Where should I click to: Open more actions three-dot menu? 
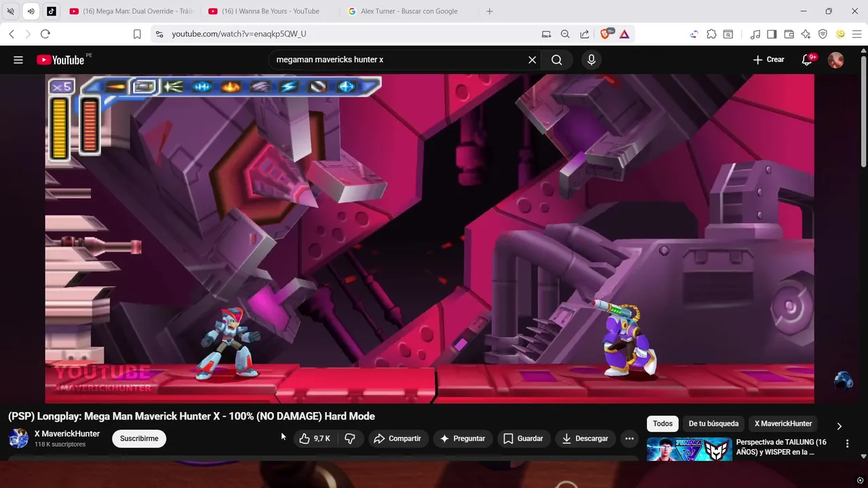click(x=629, y=439)
